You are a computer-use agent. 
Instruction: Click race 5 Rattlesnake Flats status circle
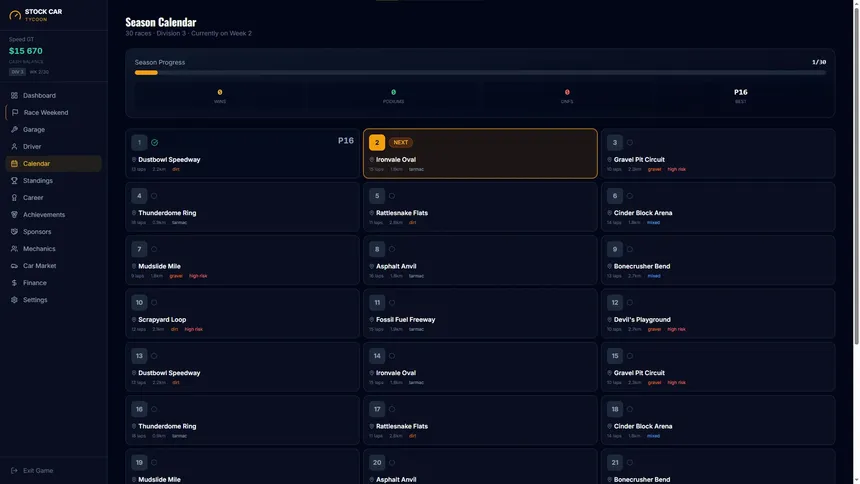392,196
